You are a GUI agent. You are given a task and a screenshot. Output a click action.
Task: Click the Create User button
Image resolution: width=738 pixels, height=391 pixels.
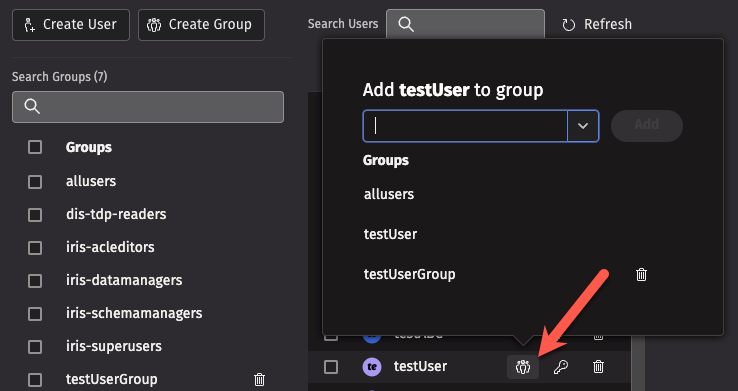[x=71, y=24]
